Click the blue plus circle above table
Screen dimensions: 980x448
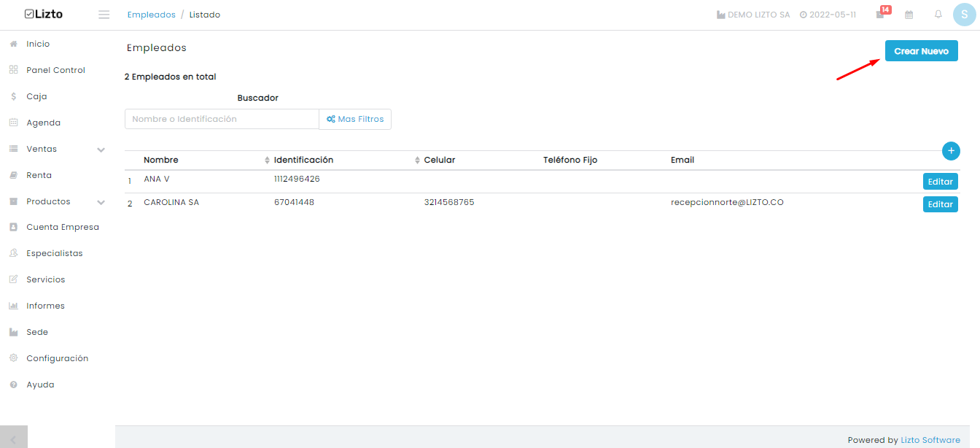point(951,150)
